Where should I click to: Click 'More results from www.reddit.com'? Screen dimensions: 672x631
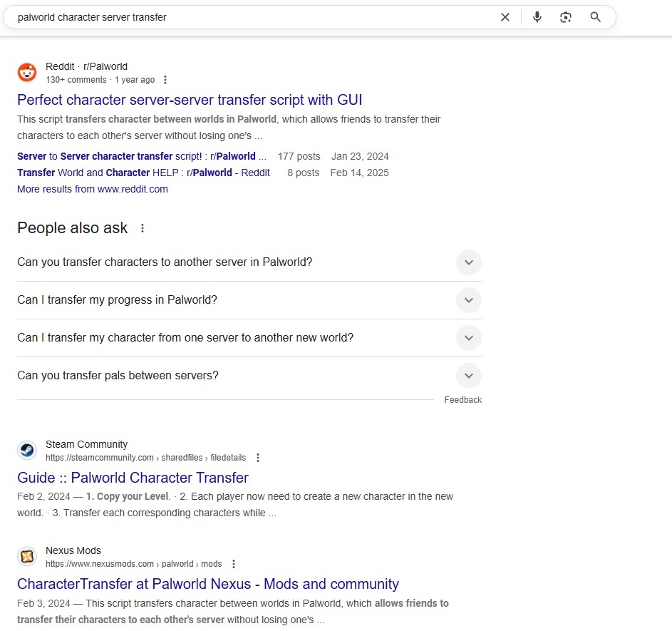(x=93, y=189)
